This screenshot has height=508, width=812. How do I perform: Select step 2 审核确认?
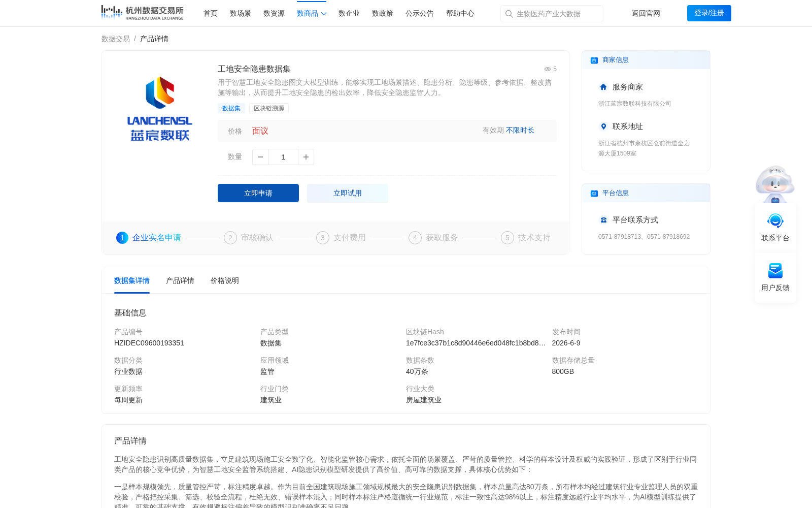coord(249,238)
